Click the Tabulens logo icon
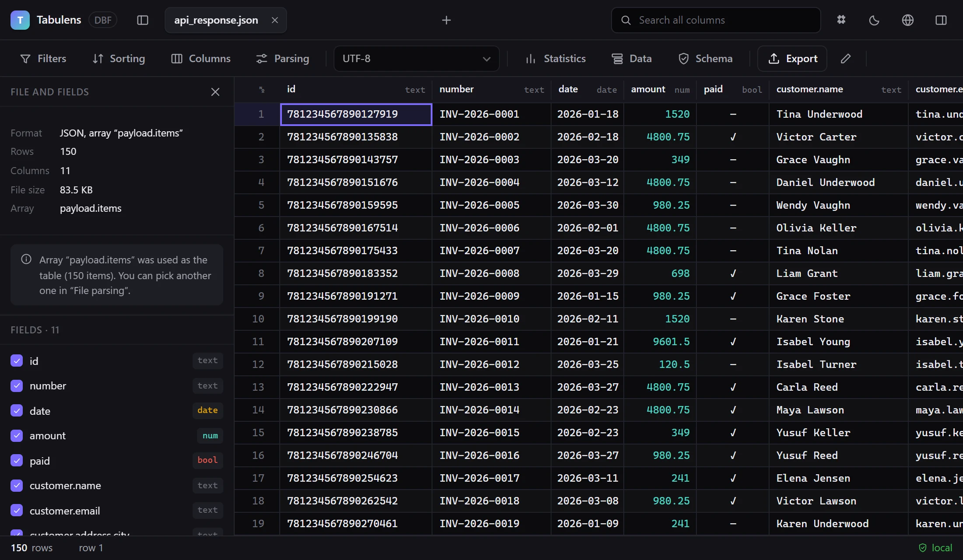Image resolution: width=963 pixels, height=560 pixels. click(20, 20)
